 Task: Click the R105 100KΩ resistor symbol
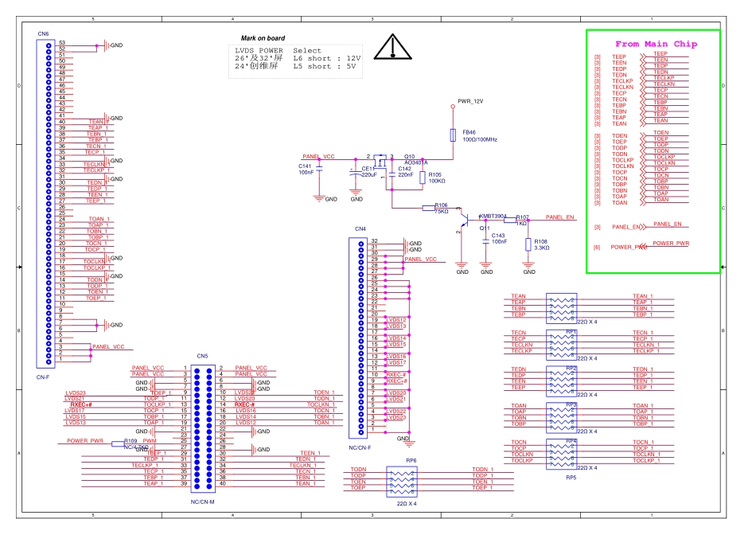click(x=422, y=176)
